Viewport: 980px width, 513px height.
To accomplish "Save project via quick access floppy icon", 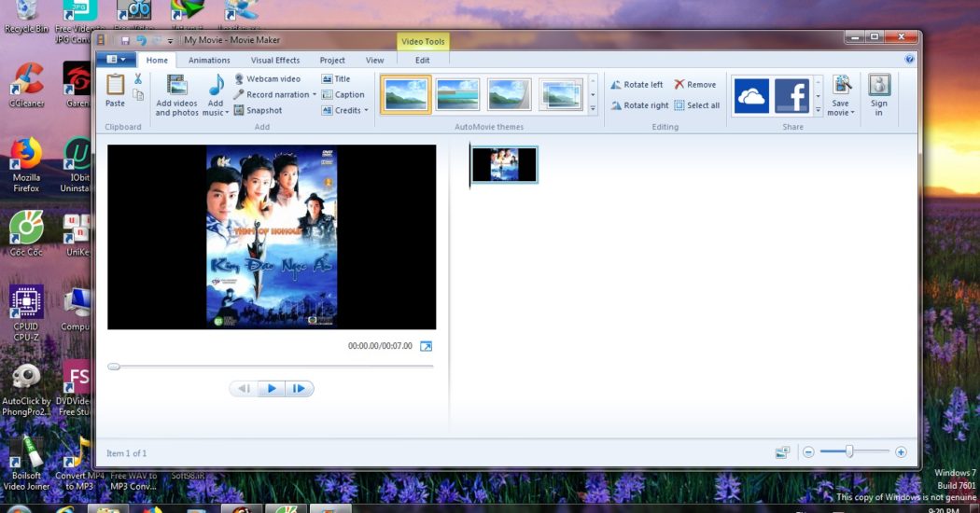I will 125,41.
